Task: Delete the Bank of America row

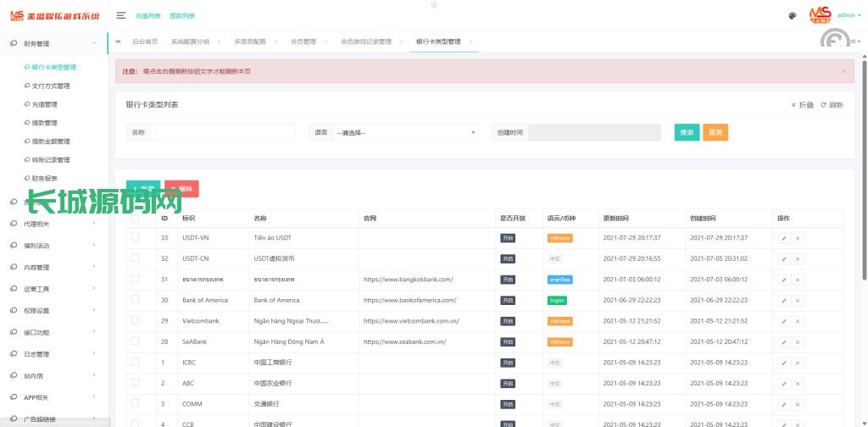Action: coord(798,301)
